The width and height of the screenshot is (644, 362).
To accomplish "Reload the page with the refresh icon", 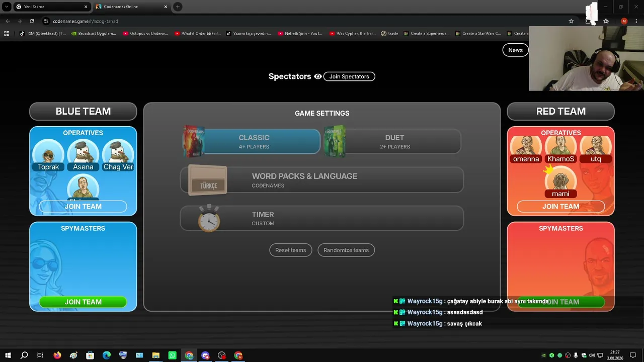I will (x=32, y=21).
